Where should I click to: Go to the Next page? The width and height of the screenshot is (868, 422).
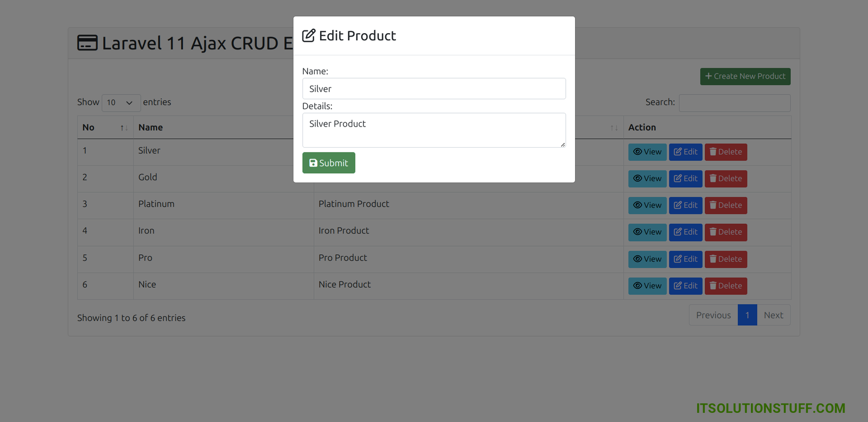(x=773, y=315)
